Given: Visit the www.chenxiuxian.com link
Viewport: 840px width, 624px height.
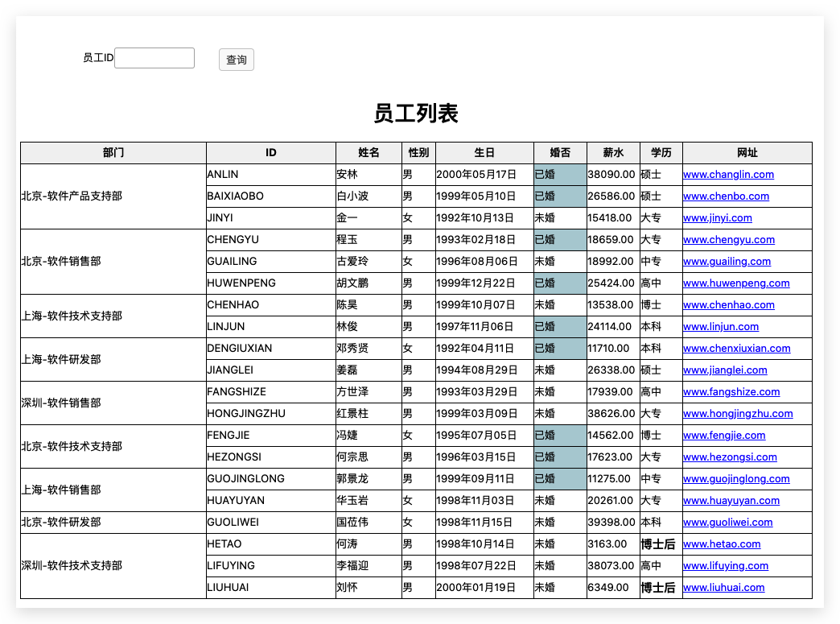Looking at the screenshot, I should pyautogui.click(x=736, y=349).
